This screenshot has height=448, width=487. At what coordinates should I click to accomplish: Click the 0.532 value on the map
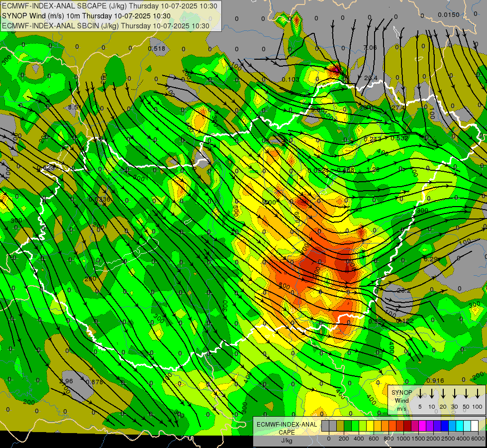point(399,138)
